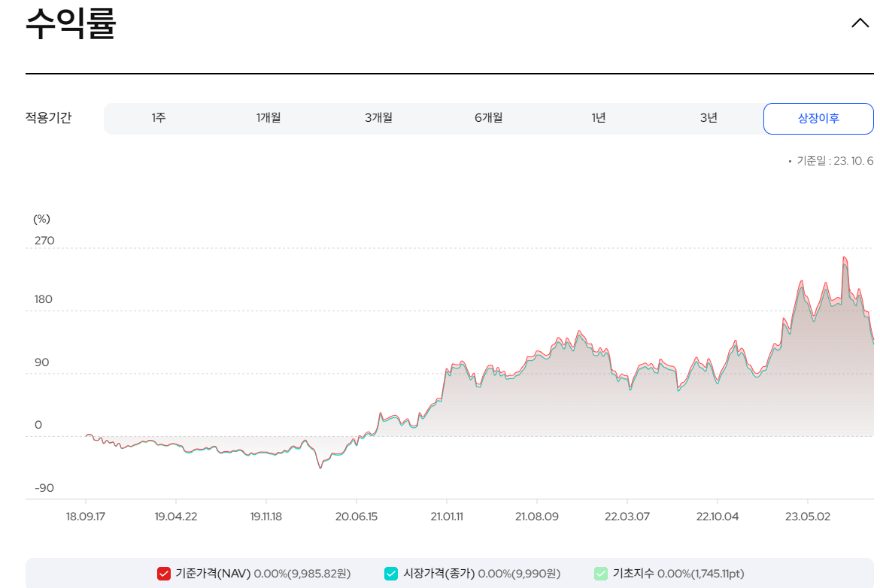Click the 22.03.07 x-axis date label
Viewport: 880px width, 588px height.
[x=627, y=516]
